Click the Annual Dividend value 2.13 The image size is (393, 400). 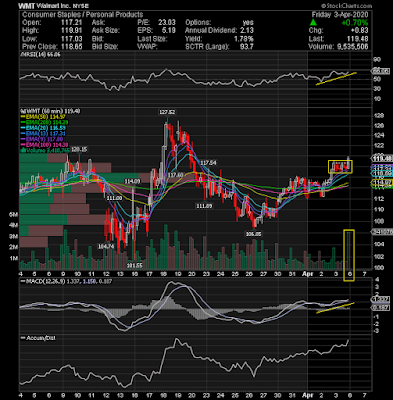click(247, 31)
